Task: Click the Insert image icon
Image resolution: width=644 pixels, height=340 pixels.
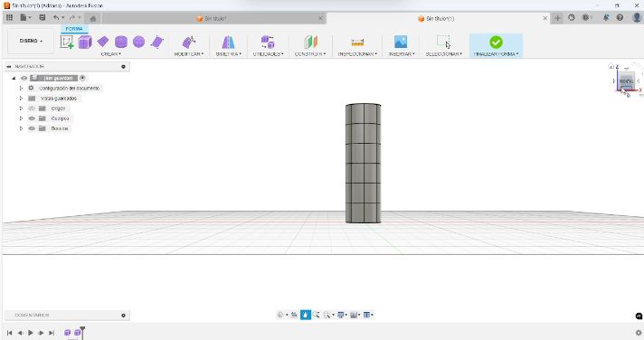Action: pyautogui.click(x=401, y=42)
